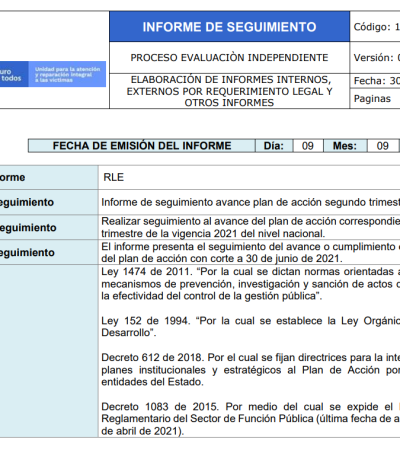Click the Fecha field in header
This screenshot has width=400, height=450.
pyautogui.click(x=375, y=81)
